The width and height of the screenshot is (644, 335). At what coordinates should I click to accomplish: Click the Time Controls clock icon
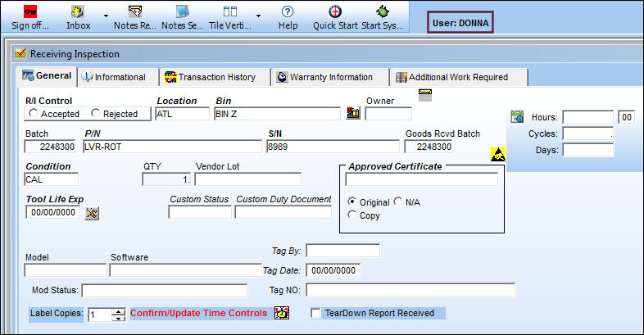click(x=282, y=313)
